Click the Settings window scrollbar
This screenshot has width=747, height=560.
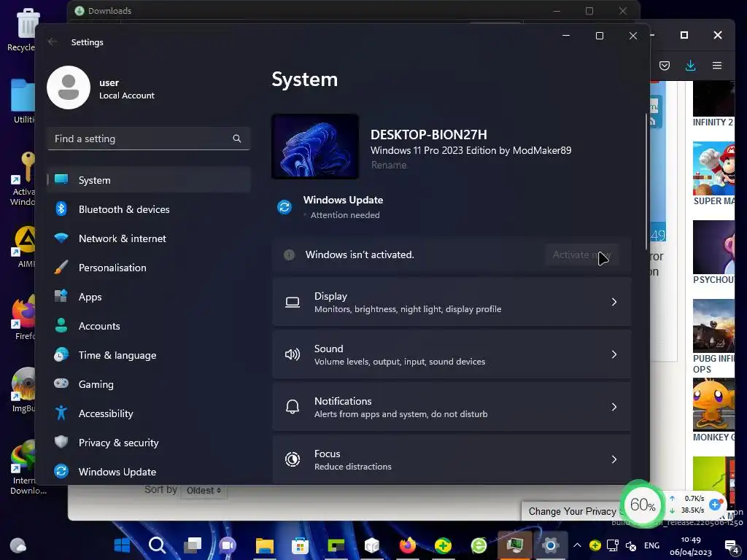(646, 181)
